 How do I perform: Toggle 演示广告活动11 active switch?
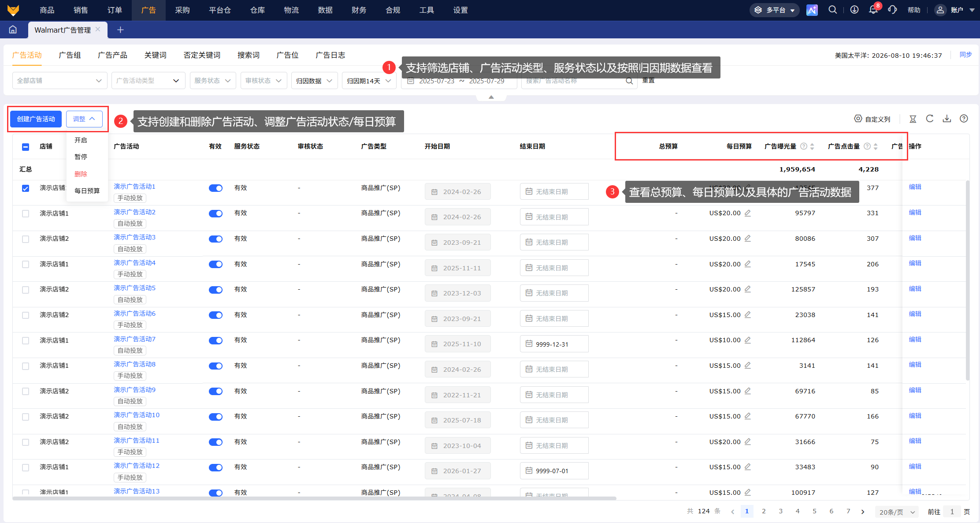click(215, 442)
